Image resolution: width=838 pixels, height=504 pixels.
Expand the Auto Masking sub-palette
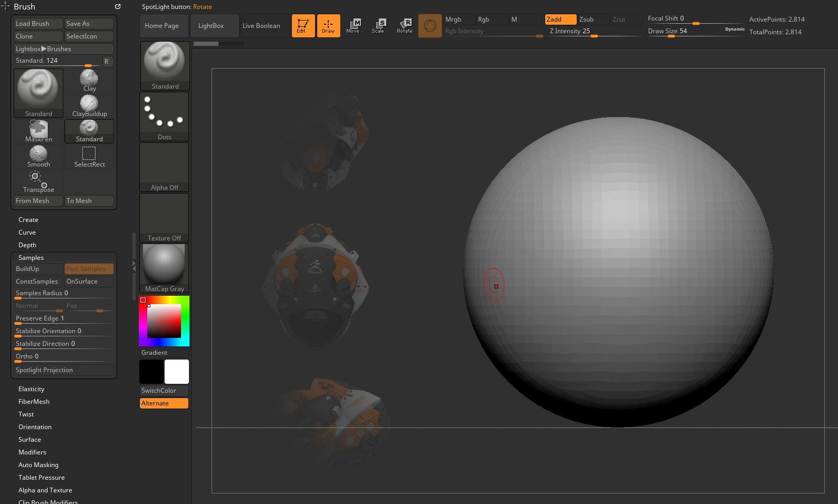(39, 465)
